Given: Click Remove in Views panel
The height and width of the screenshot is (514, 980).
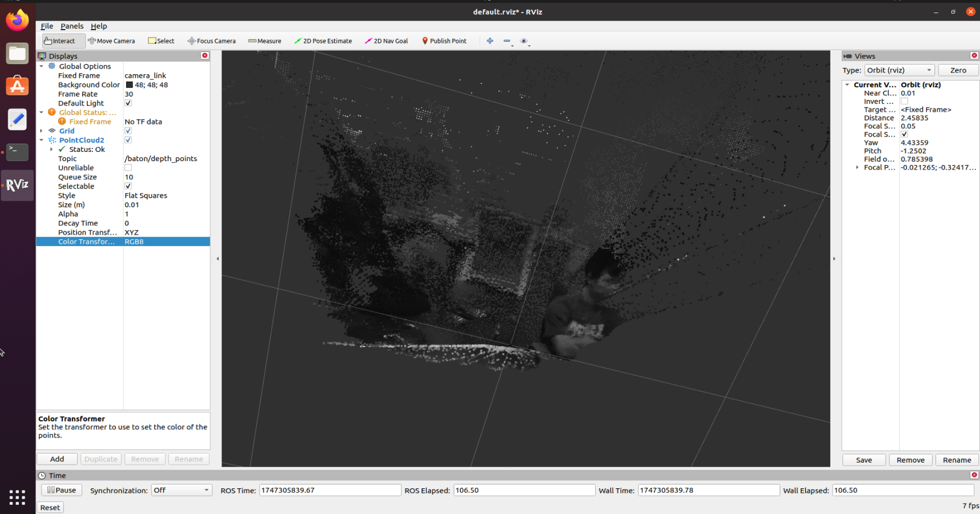Looking at the screenshot, I should [x=910, y=460].
